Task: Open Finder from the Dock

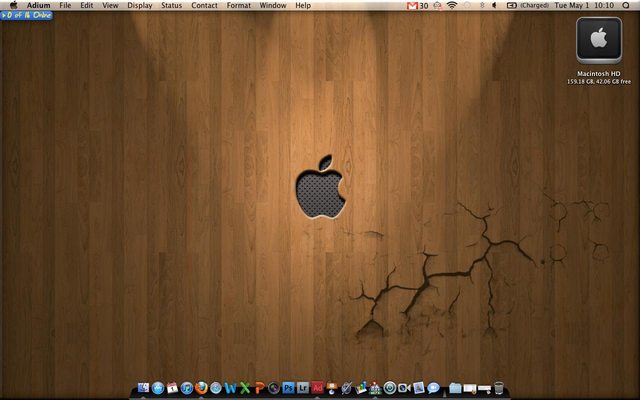Action: [x=143, y=388]
